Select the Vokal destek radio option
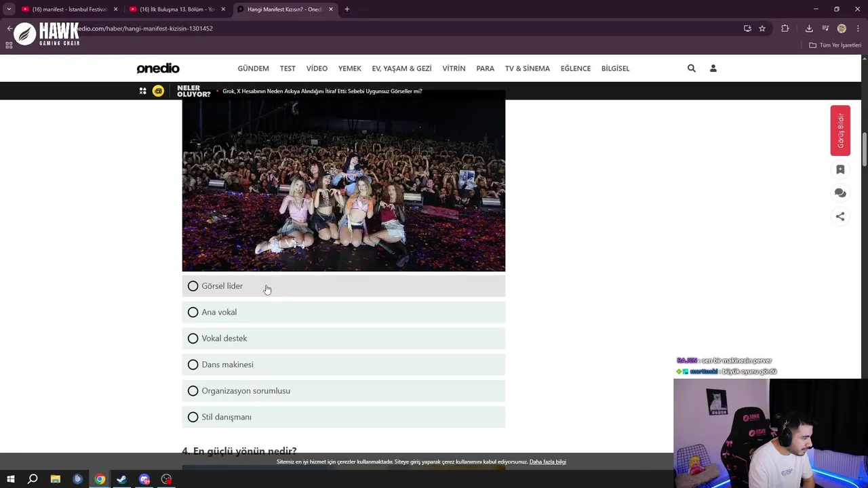The height and width of the screenshot is (488, 868). point(343,338)
